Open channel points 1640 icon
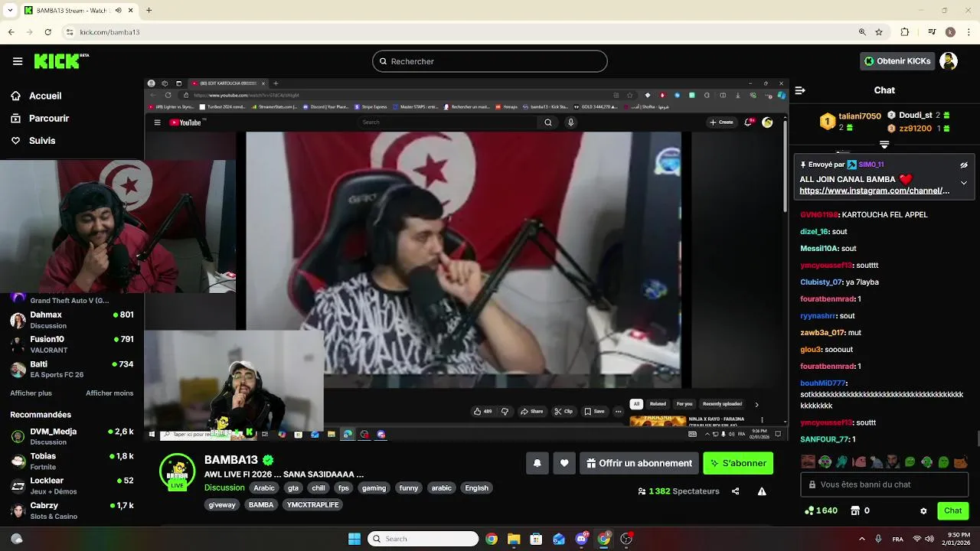Viewport: 980px width, 551px height. [x=821, y=510]
